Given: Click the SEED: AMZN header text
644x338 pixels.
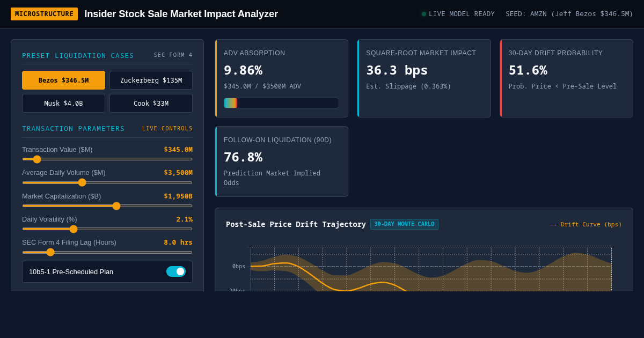Looking at the screenshot, I should [x=569, y=14].
